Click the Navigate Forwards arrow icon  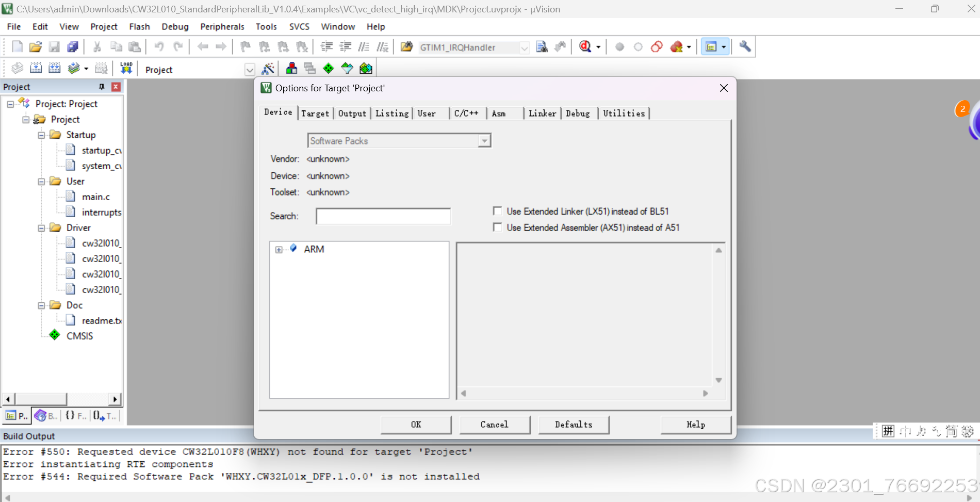pos(221,47)
